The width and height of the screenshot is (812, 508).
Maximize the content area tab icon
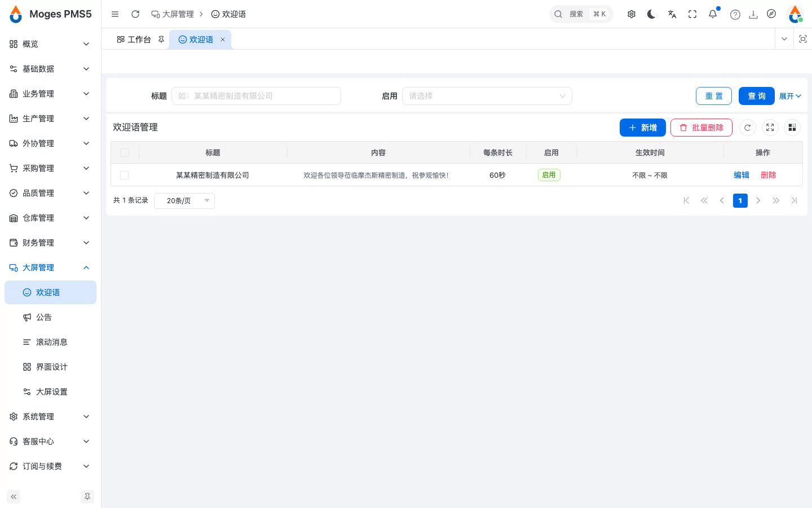[803, 39]
